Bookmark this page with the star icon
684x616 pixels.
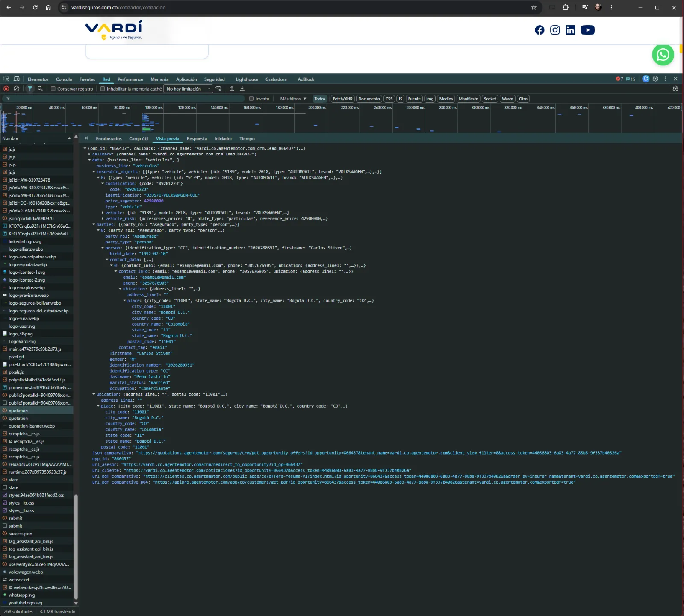[534, 7]
